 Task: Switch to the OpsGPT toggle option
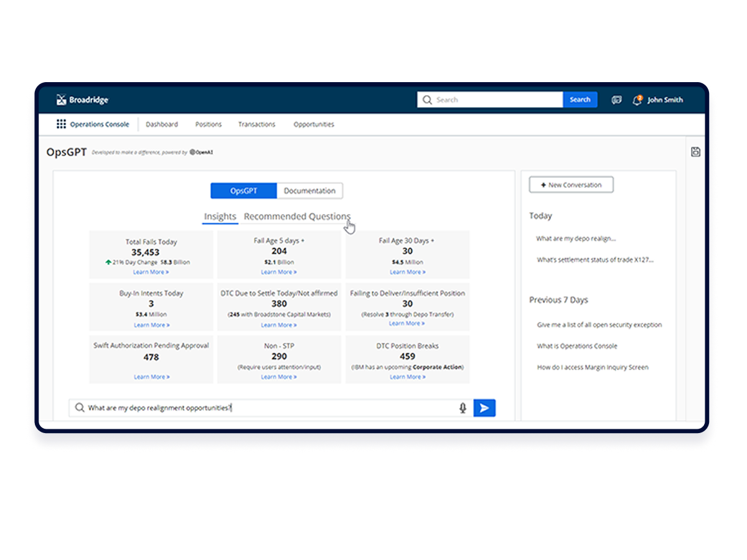(243, 191)
